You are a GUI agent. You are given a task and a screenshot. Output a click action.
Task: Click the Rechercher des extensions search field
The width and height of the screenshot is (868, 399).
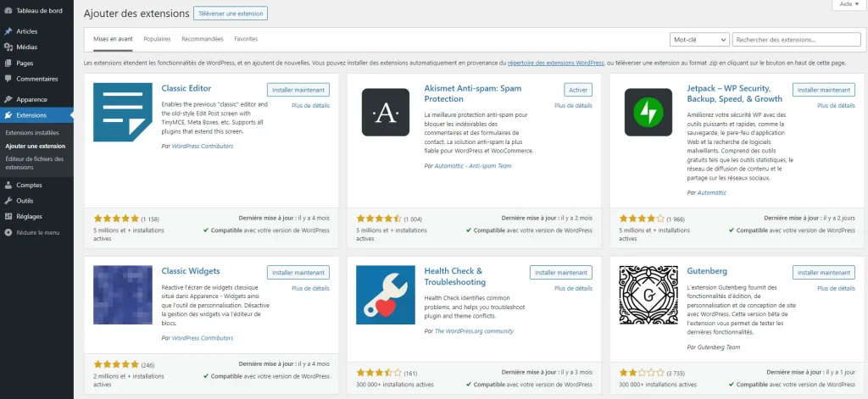(796, 40)
